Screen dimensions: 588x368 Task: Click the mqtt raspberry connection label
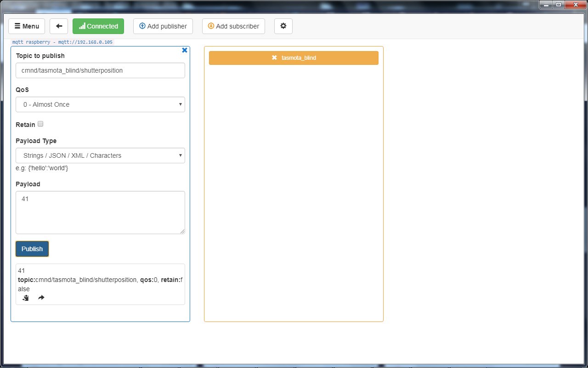tap(62, 42)
